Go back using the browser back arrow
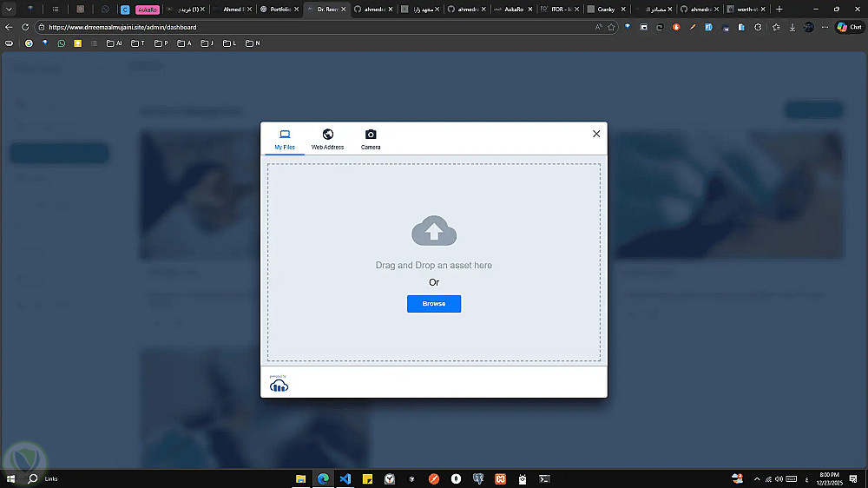Image resolution: width=868 pixels, height=488 pixels. (9, 27)
